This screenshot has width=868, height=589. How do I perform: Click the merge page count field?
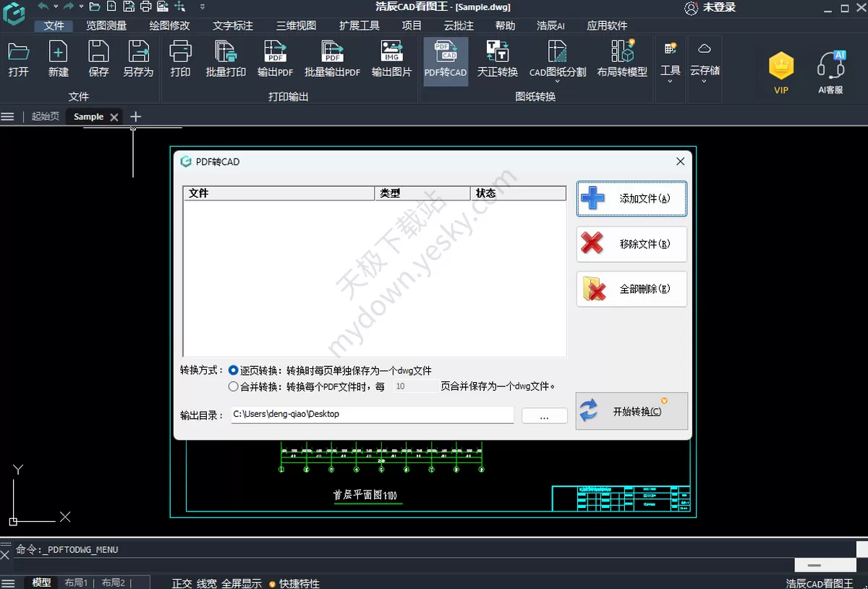point(414,386)
